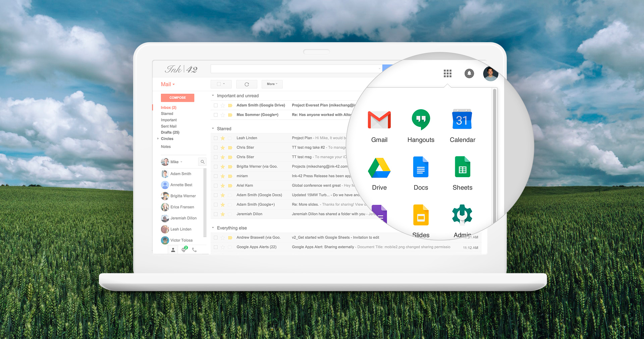Check the checkbox on Max Sommer's email
644x339 pixels.
coord(215,115)
